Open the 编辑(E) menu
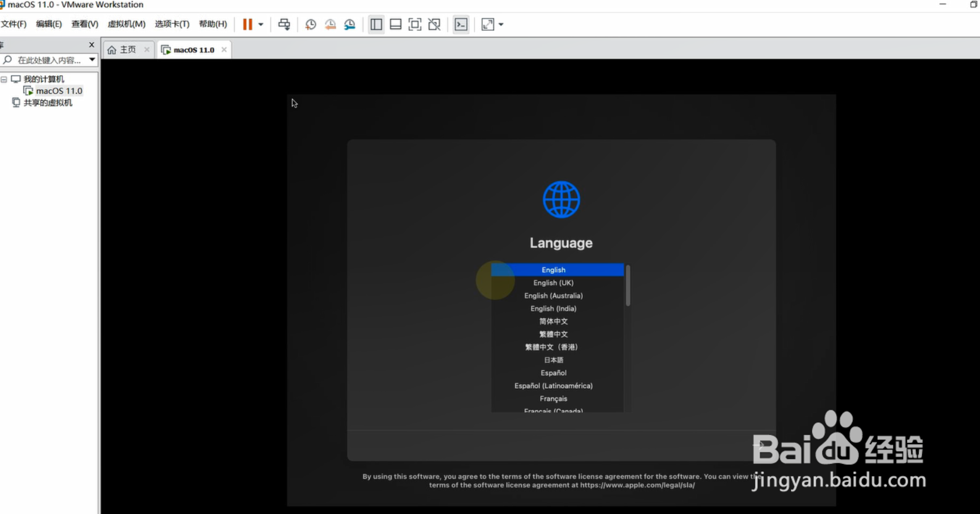 point(49,24)
